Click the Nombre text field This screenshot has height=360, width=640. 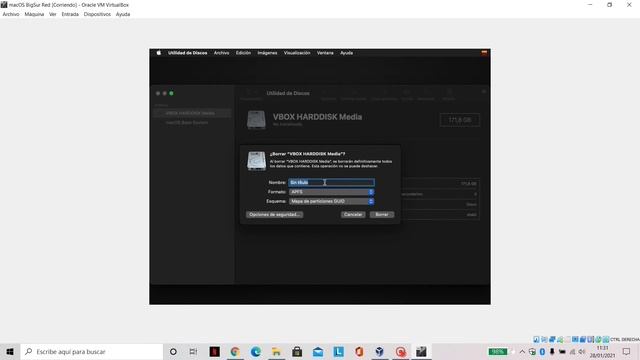pos(331,182)
